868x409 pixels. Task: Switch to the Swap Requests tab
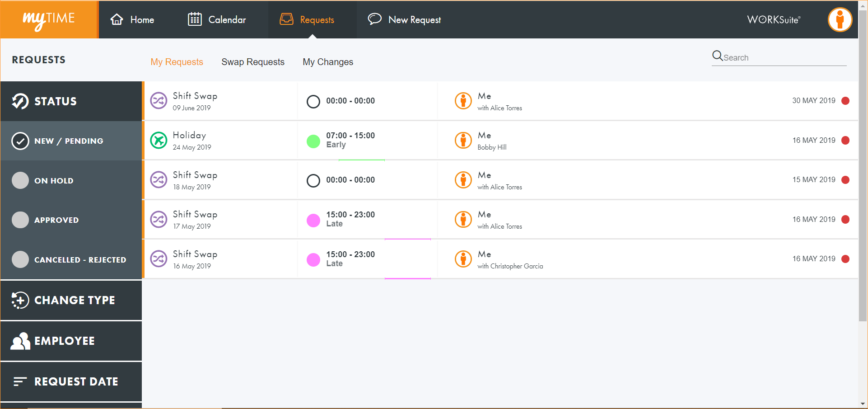coord(253,62)
